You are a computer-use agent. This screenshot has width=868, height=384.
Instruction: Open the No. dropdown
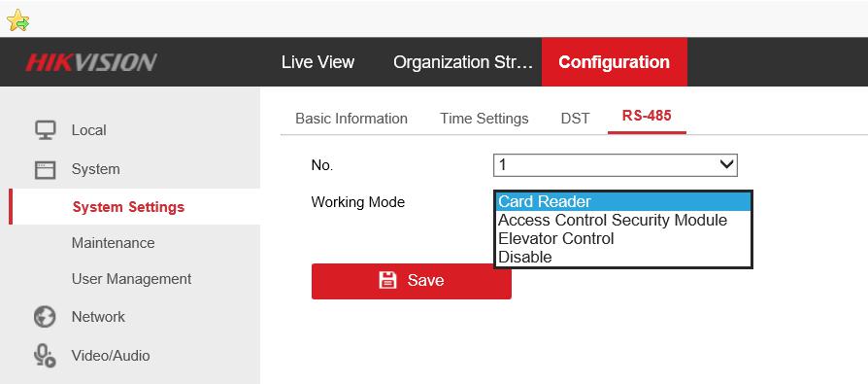[x=616, y=165]
